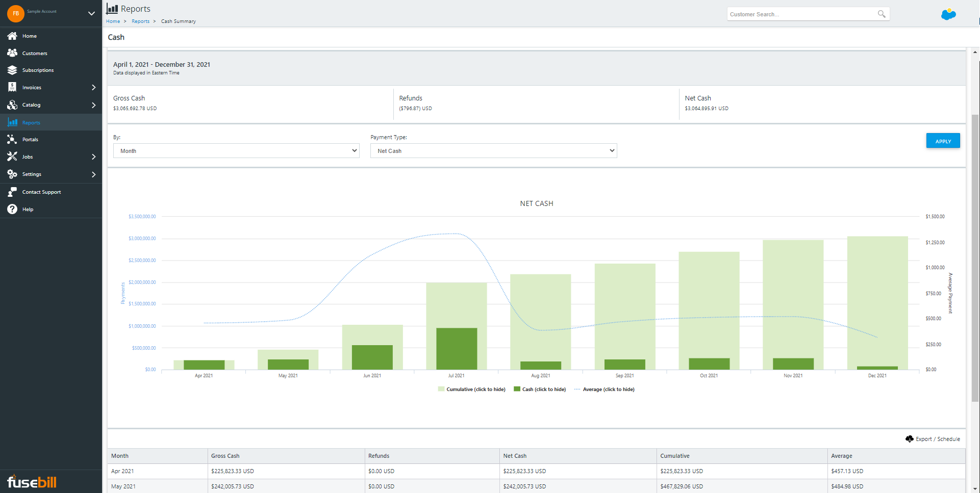Click the APPLY button
The image size is (980, 493).
(x=943, y=141)
